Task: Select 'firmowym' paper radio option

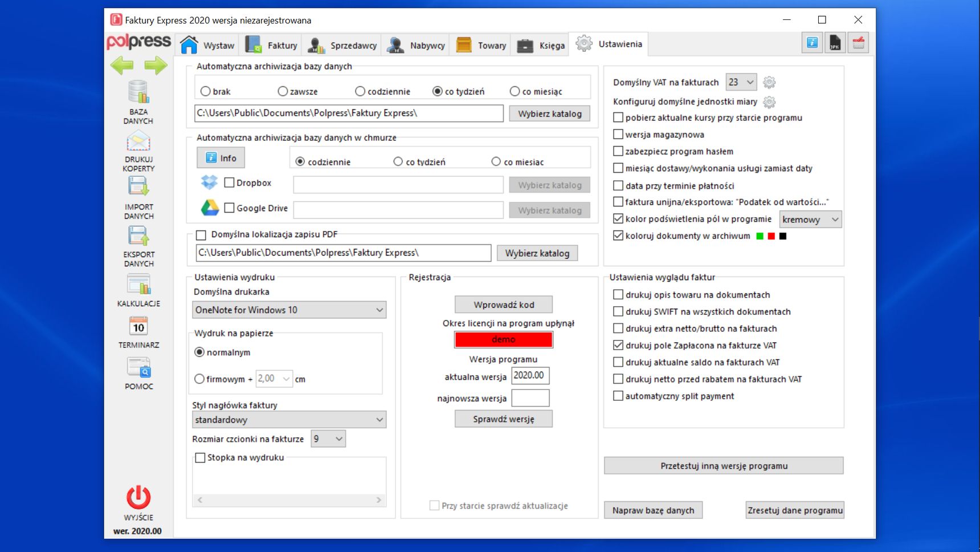Action: (199, 379)
